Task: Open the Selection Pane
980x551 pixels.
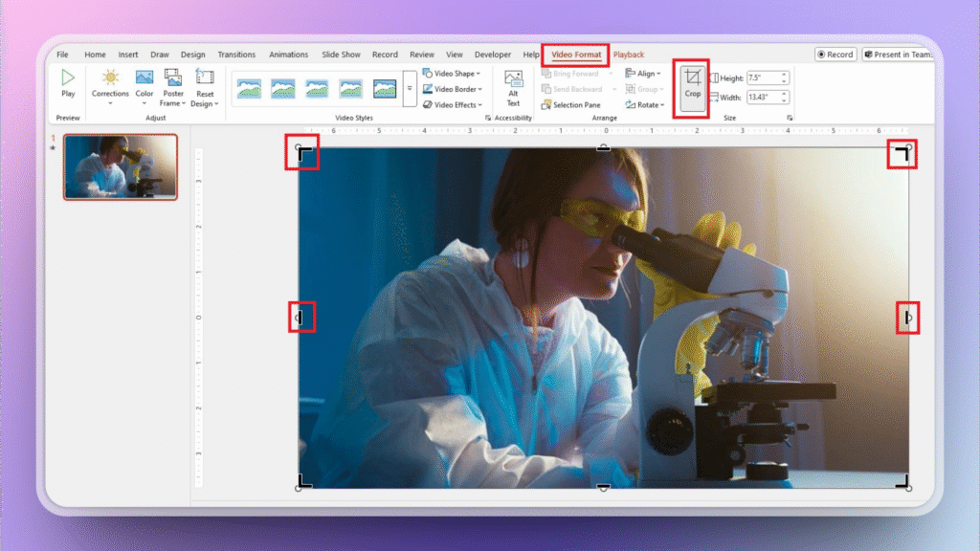Action: point(572,104)
